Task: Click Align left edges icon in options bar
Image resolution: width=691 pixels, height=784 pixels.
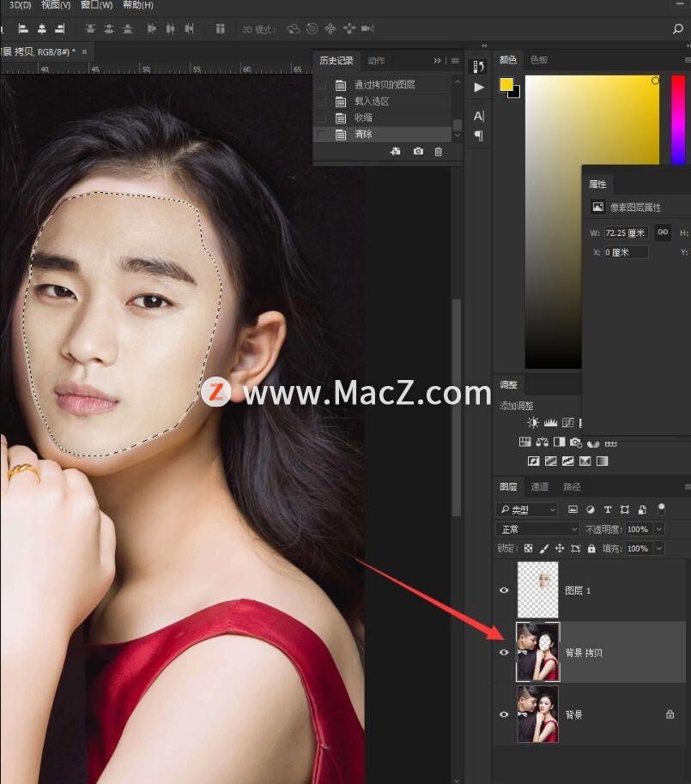Action: [x=23, y=29]
